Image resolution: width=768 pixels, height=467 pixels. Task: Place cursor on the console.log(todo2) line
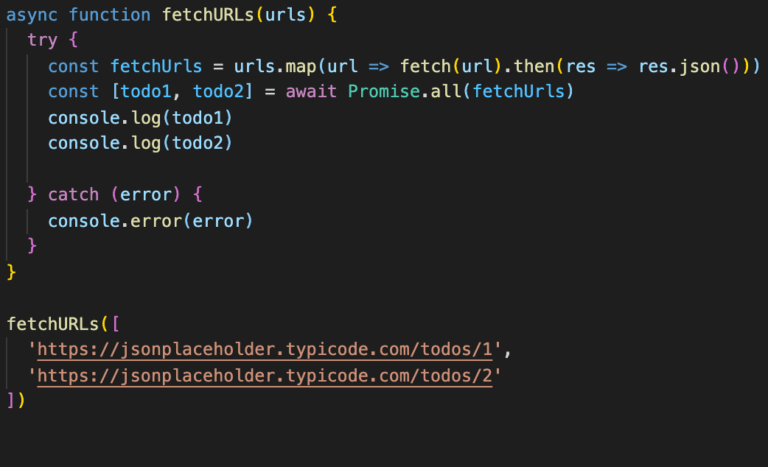click(139, 143)
